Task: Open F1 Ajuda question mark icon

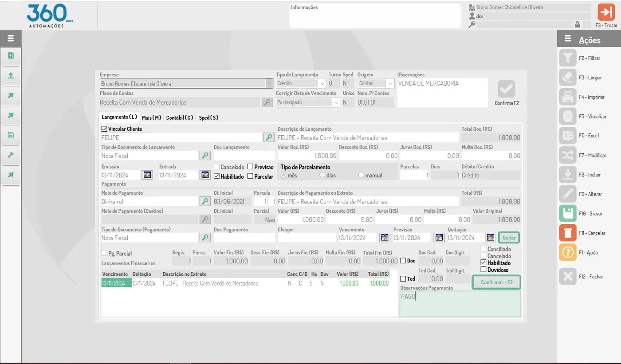Action: tap(568, 252)
